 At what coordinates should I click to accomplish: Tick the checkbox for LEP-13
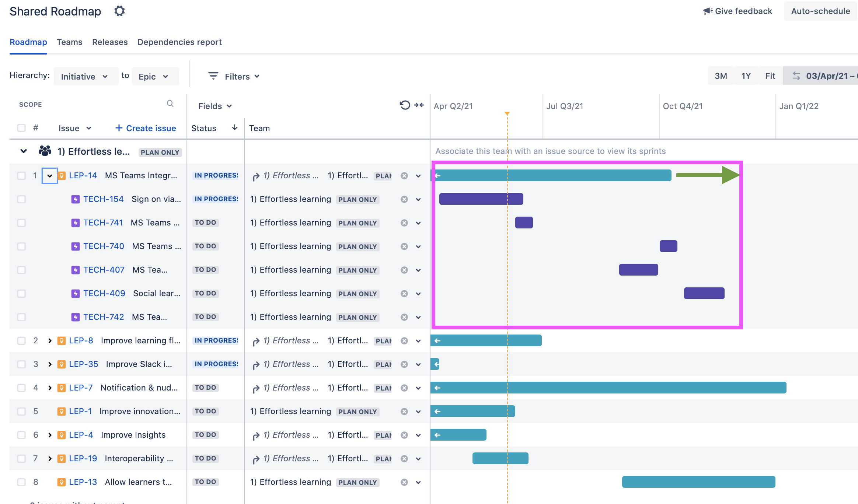(x=21, y=482)
